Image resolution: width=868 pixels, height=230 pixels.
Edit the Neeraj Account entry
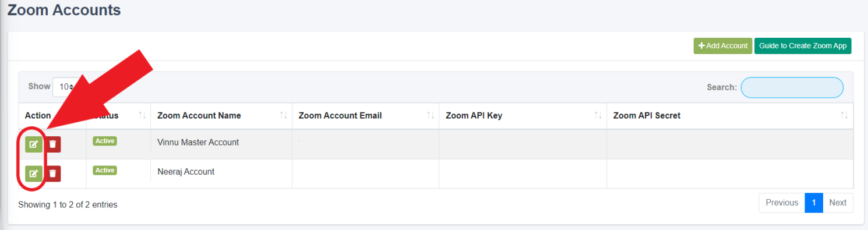[34, 173]
